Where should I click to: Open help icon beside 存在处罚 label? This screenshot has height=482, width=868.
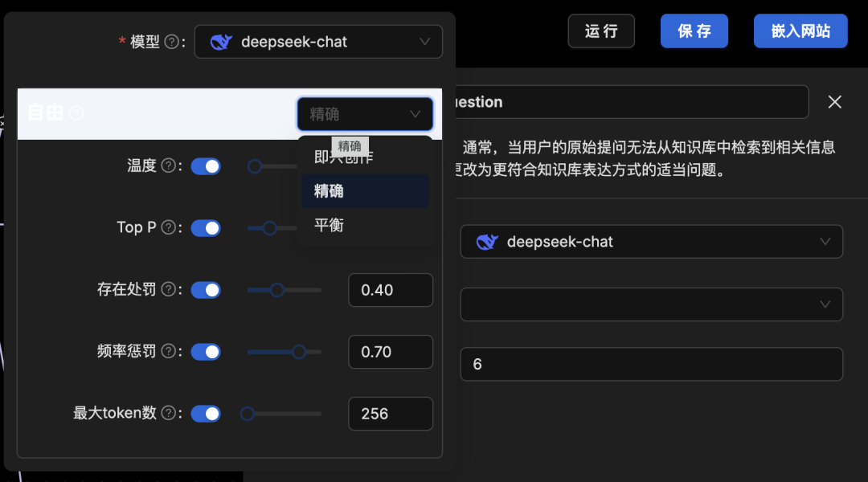pyautogui.click(x=168, y=289)
